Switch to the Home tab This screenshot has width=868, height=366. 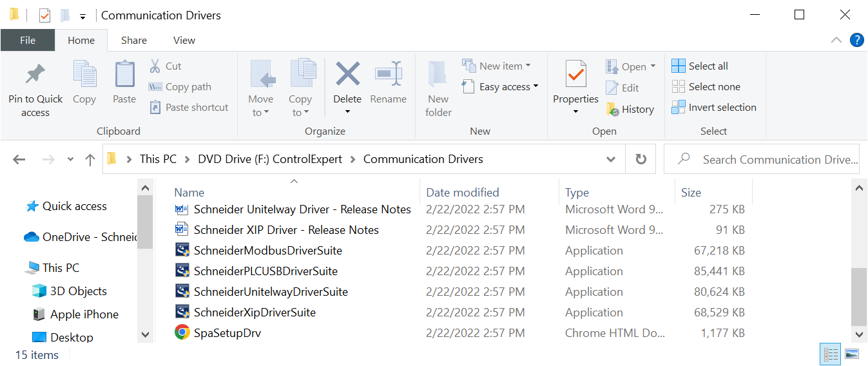(x=81, y=40)
